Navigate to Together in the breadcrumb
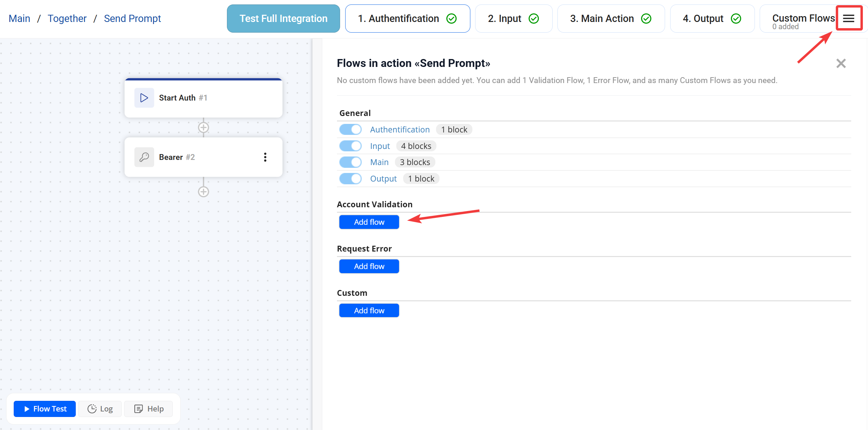Image resolution: width=868 pixels, height=430 pixels. (67, 18)
